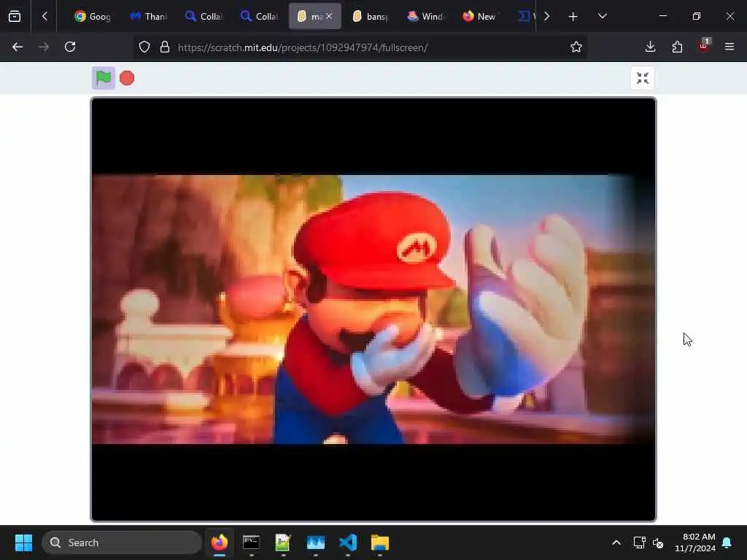This screenshot has width=747, height=560.
Task: Open the muted volume tray icon
Action: [658, 542]
